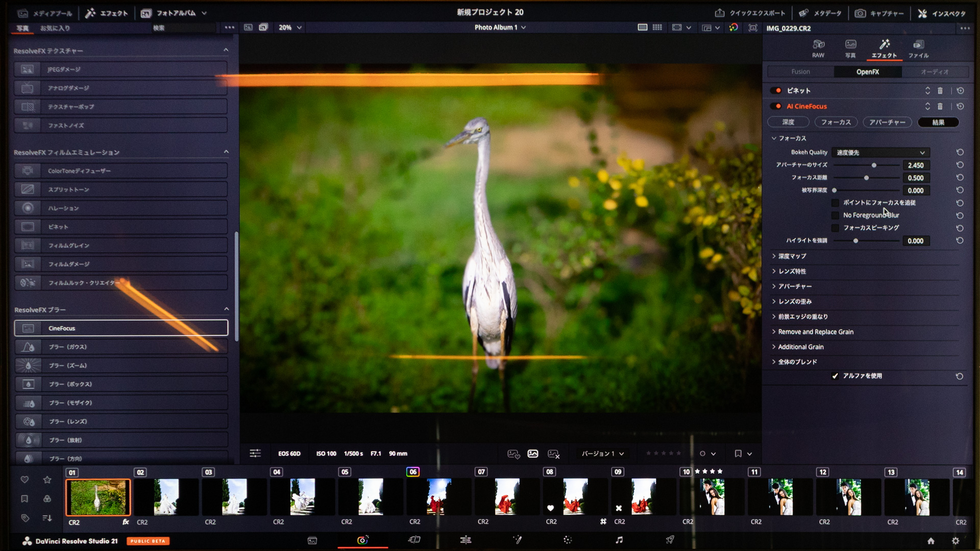Switch to the OpenFX tab

pos(868,72)
